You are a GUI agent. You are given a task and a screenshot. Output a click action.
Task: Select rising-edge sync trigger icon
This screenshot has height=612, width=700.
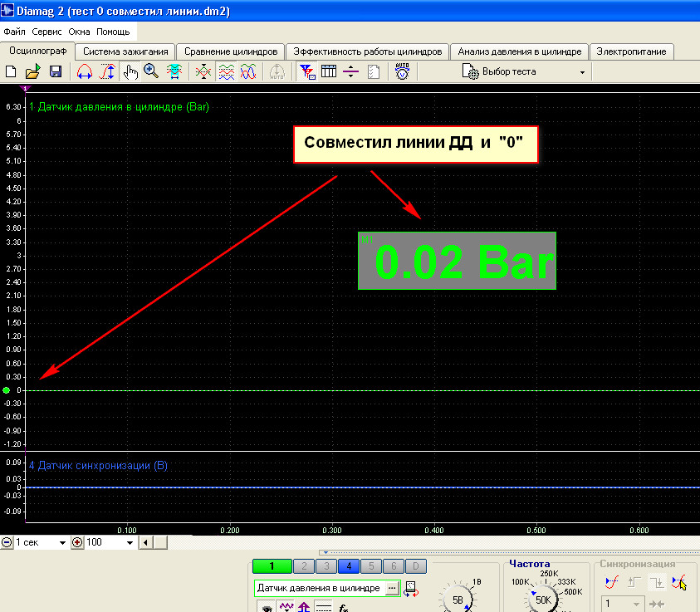(612, 581)
